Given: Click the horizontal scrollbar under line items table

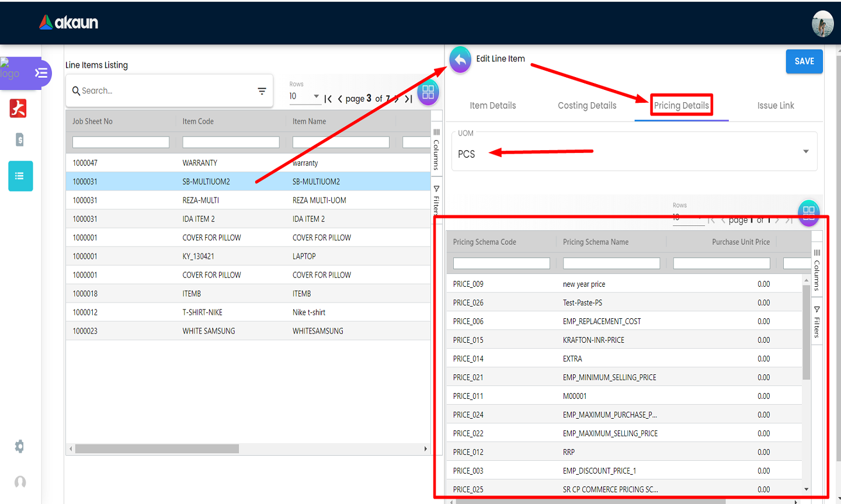Looking at the screenshot, I should coord(157,449).
